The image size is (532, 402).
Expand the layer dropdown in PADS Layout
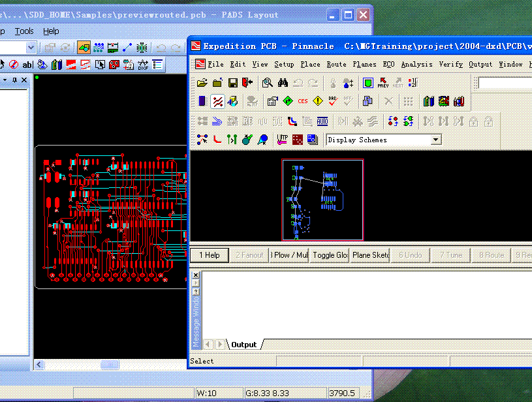[x=31, y=48]
